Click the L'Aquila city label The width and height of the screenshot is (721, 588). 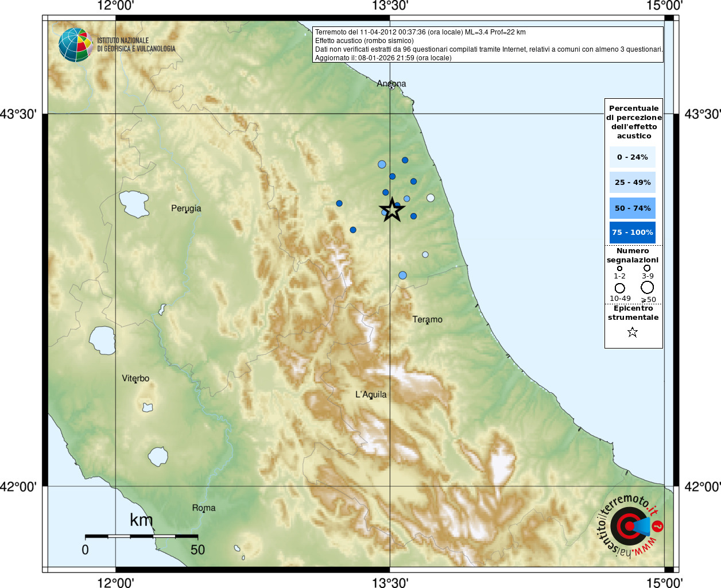371,394
